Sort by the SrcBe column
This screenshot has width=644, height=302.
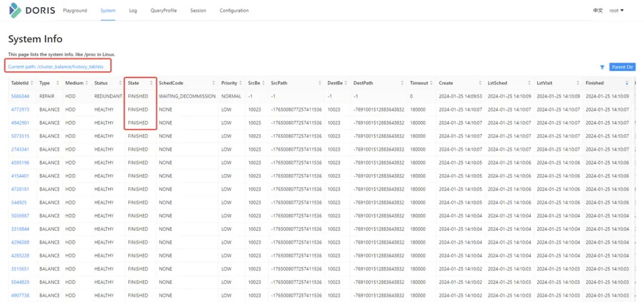tap(264, 83)
